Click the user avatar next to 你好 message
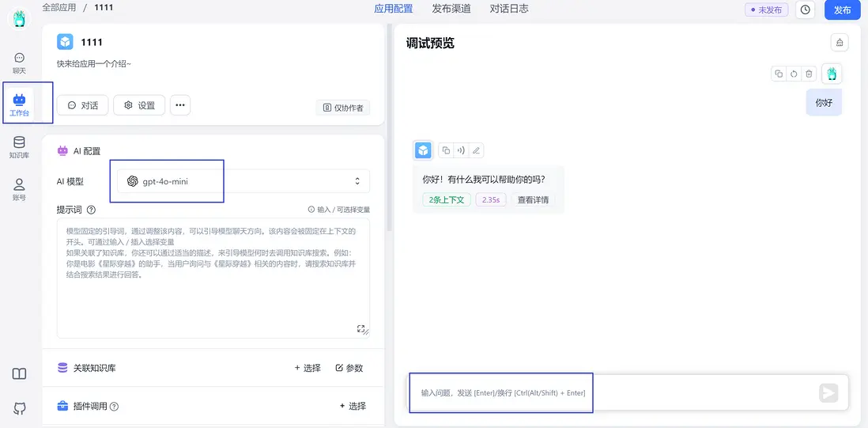Image resolution: width=868 pixels, height=428 pixels. coord(832,74)
